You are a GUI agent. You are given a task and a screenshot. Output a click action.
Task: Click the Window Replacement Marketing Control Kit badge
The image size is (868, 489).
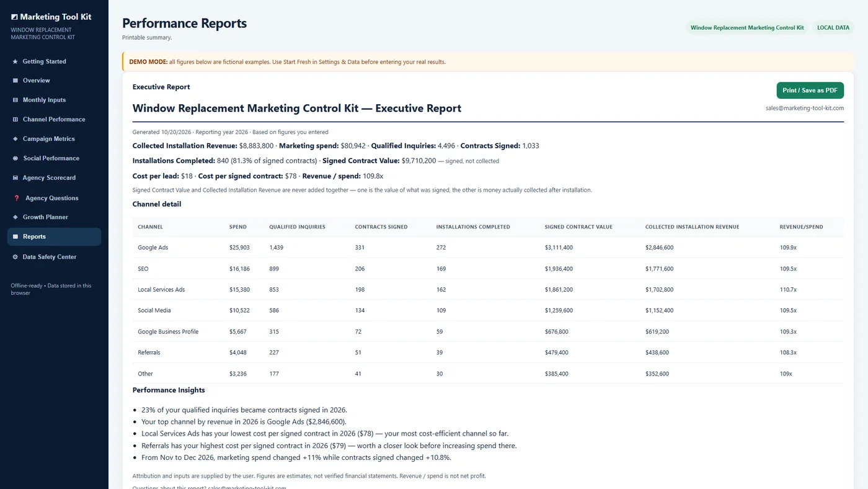click(x=747, y=28)
